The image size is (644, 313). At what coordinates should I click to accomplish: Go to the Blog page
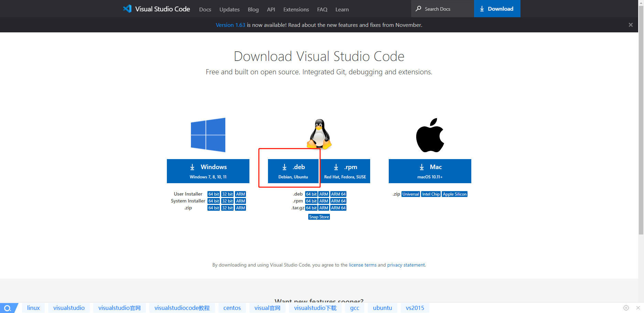253,9
